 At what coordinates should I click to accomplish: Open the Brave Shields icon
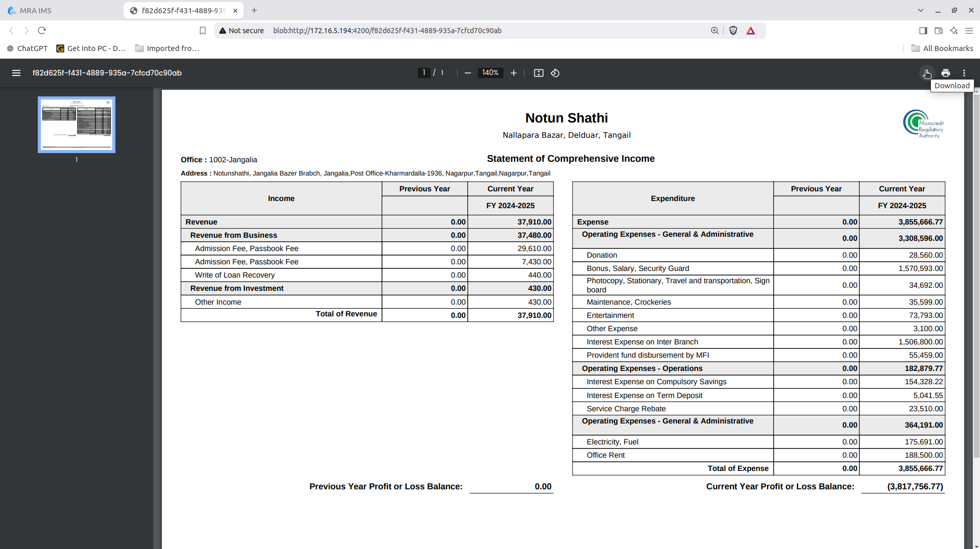coord(733,31)
